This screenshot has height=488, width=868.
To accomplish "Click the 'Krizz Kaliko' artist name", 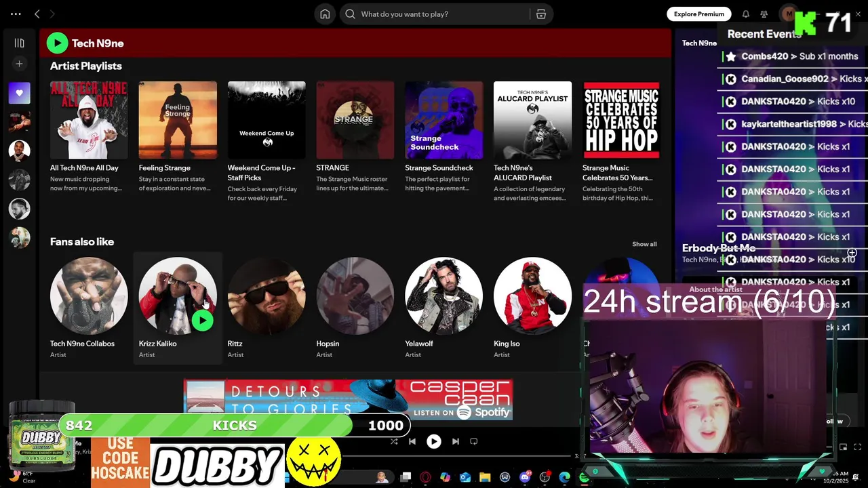I will point(157,344).
